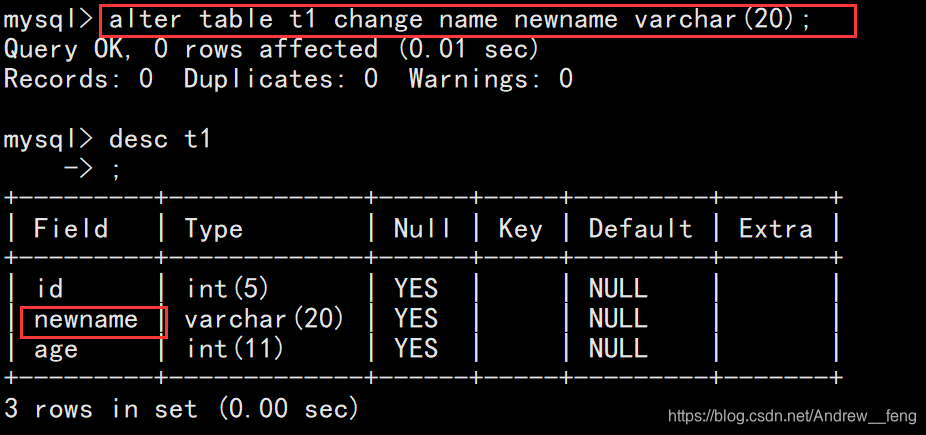This screenshot has width=926, height=435.
Task: Click the 'Default' column header
Action: (x=641, y=228)
